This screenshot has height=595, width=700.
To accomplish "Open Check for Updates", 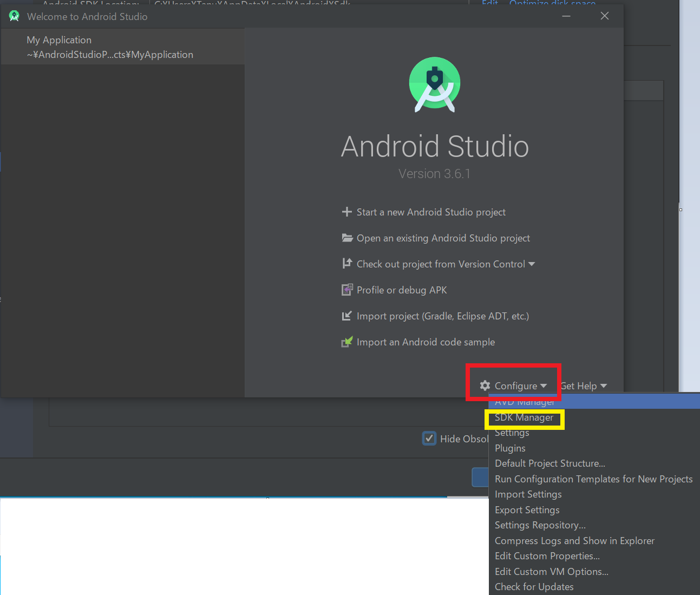I will (534, 586).
